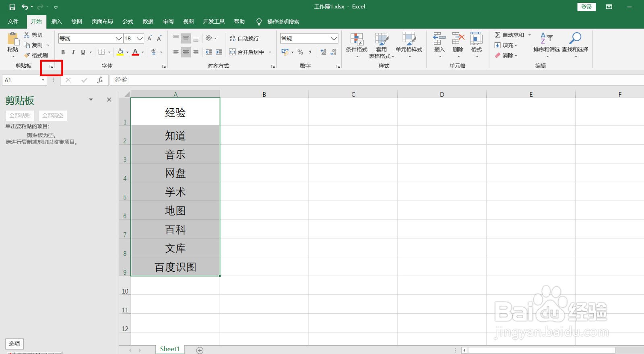Open the File (文件) tab
The height and width of the screenshot is (354, 644).
[13, 21]
